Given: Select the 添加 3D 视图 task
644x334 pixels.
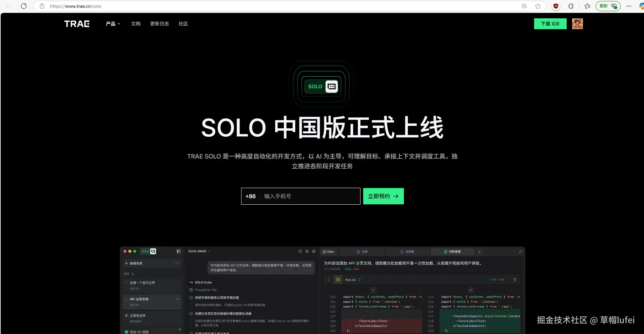Looking at the screenshot, I should coord(152,331).
